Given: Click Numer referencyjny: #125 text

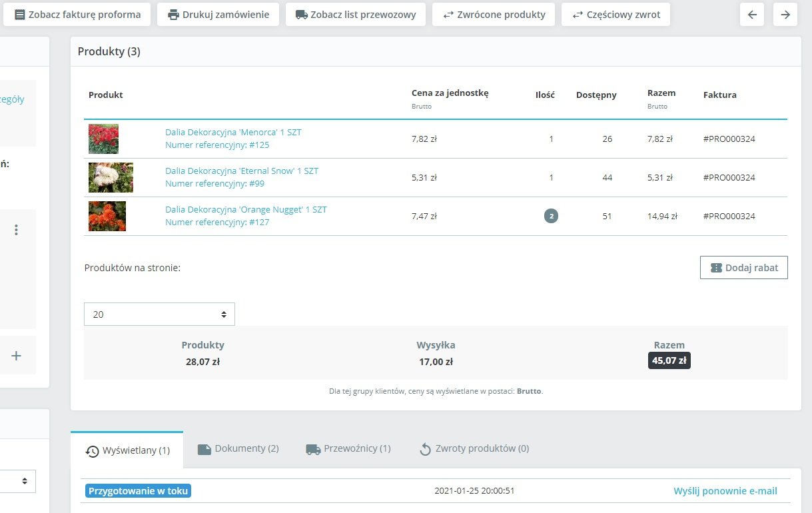Looking at the screenshot, I should [x=217, y=145].
